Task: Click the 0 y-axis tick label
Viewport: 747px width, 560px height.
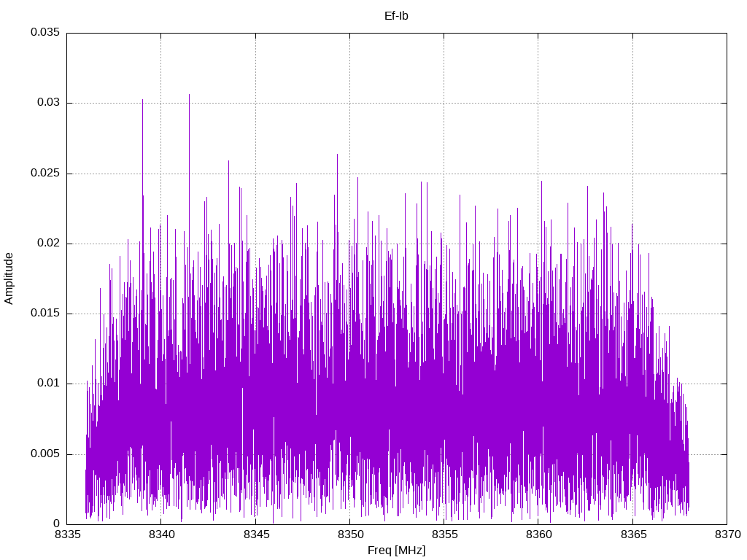Action: [x=57, y=524]
